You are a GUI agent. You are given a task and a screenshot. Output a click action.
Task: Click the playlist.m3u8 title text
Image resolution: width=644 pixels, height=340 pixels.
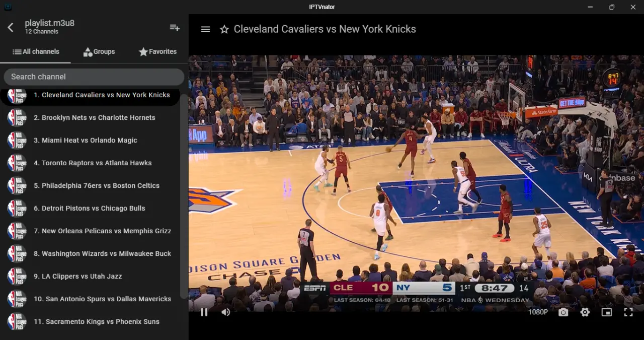[50, 23]
